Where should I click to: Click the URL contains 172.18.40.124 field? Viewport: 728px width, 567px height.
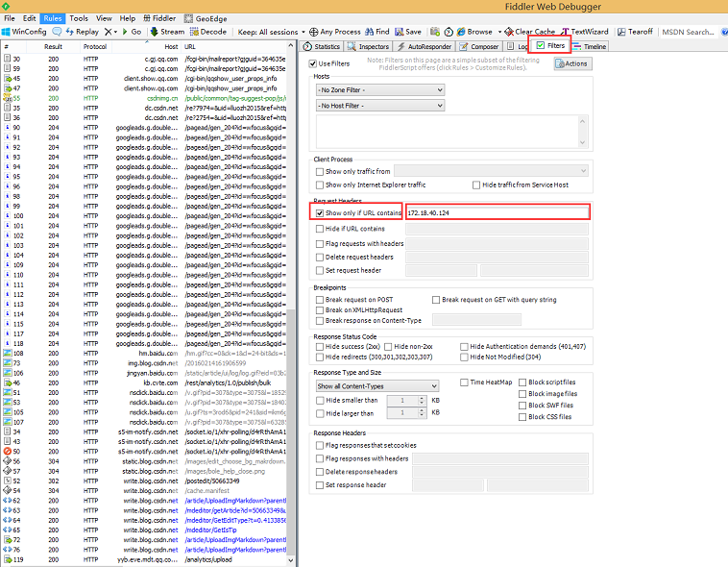click(497, 212)
